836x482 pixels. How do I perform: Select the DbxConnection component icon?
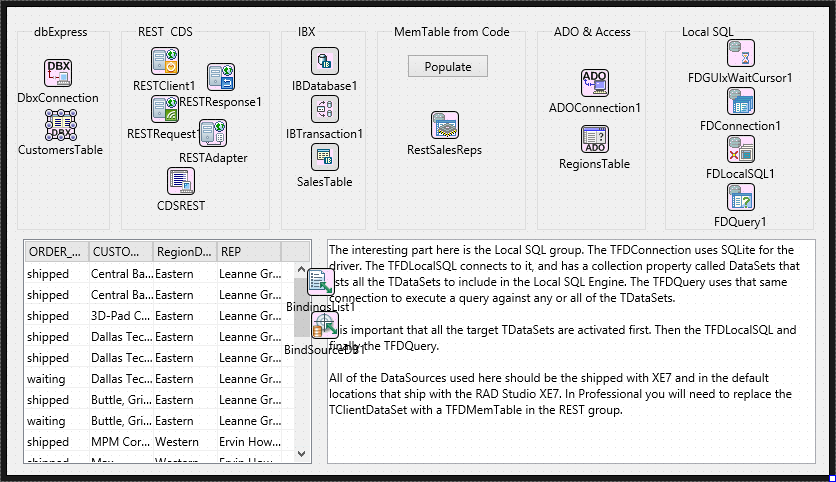click(x=58, y=73)
